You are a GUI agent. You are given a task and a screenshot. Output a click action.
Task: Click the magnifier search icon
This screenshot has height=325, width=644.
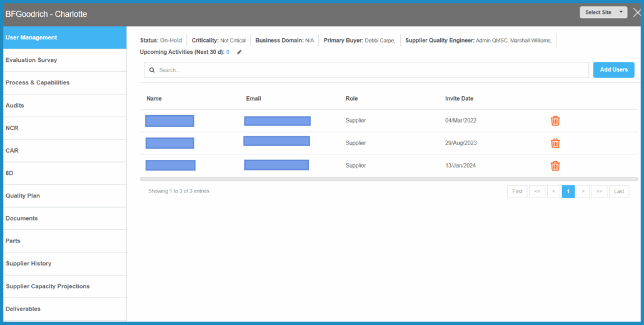152,70
